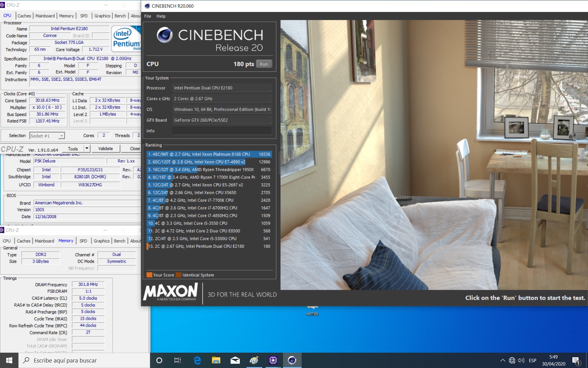Open Task View from the taskbar
This screenshot has height=368, width=588.
tap(178, 360)
